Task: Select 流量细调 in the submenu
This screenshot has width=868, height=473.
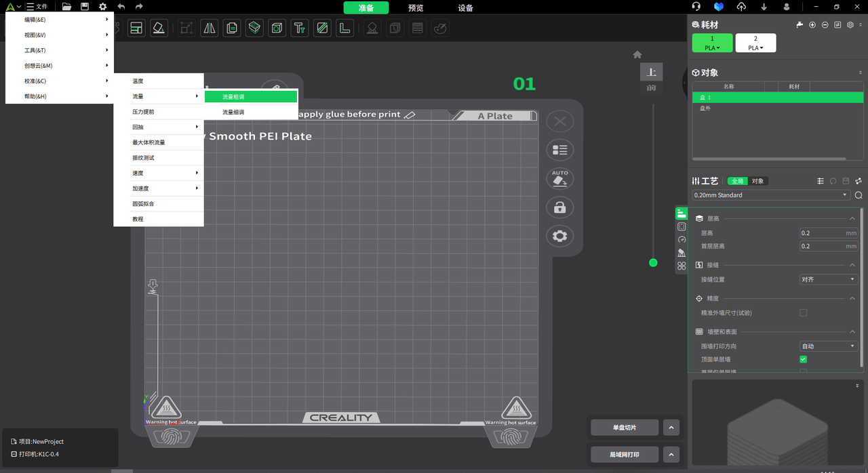Action: pos(233,112)
